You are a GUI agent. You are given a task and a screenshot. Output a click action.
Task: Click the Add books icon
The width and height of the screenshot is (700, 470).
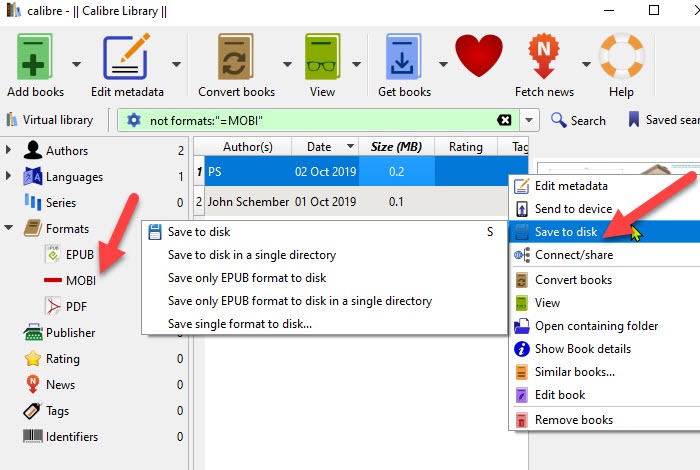click(35, 57)
